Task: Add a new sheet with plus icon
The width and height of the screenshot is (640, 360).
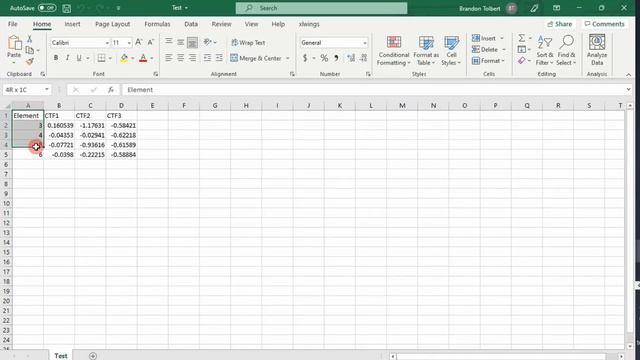Action: click(93, 356)
